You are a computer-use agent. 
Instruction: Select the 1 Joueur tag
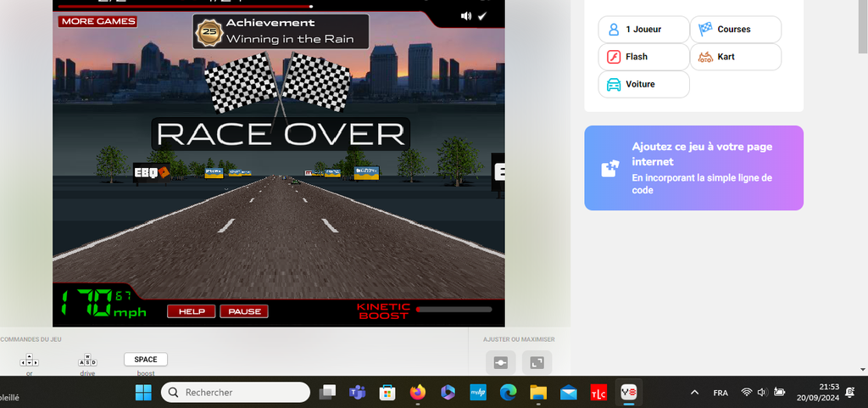coord(643,30)
